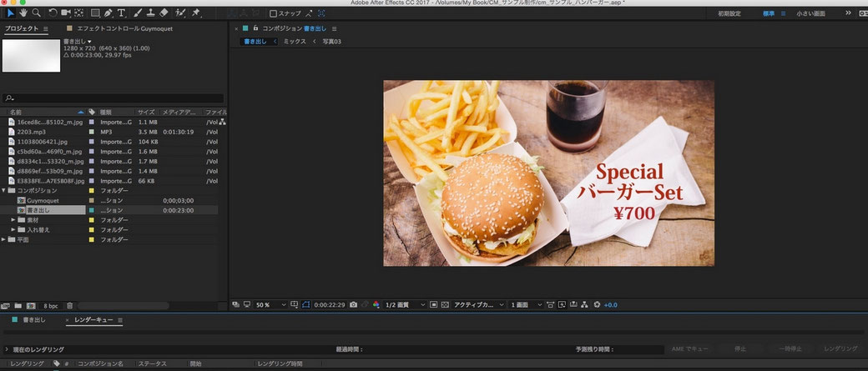Select the Puppet Pin tool

click(x=196, y=13)
